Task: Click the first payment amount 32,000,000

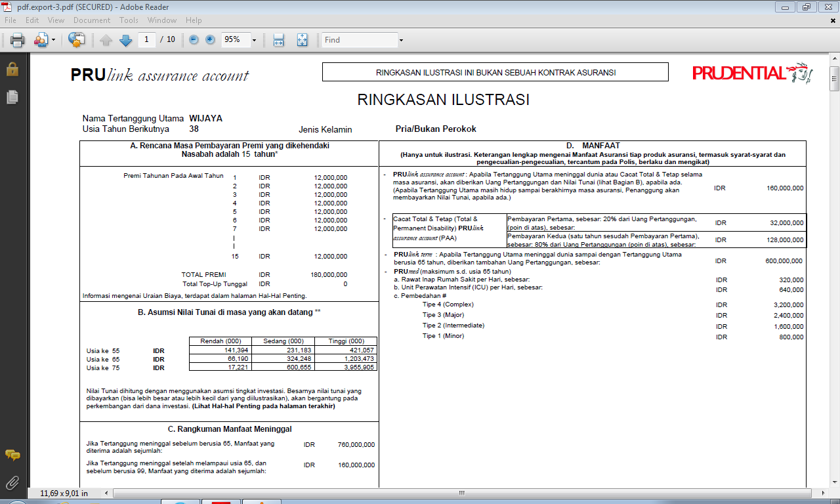Action: 786,223
